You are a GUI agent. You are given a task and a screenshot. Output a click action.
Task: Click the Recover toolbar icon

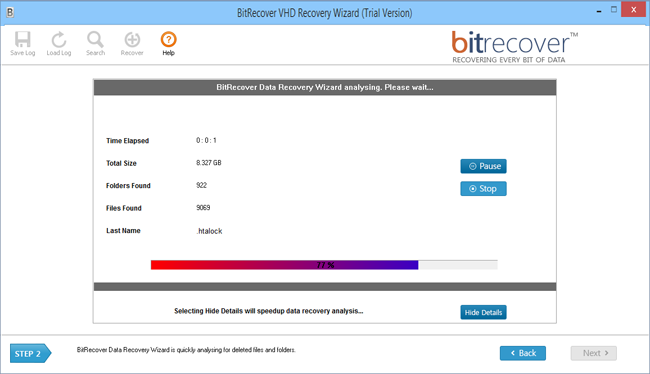click(x=132, y=43)
